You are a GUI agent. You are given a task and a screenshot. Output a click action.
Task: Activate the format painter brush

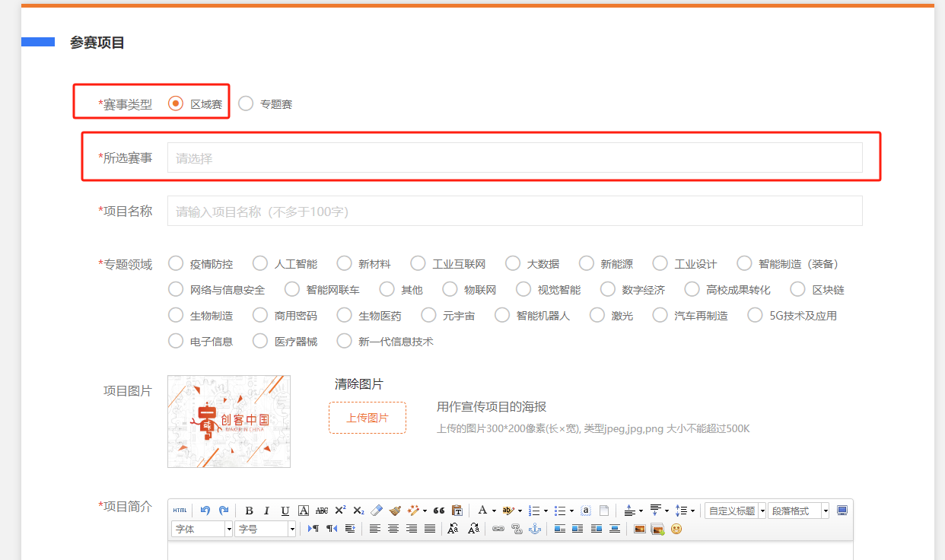(x=395, y=511)
